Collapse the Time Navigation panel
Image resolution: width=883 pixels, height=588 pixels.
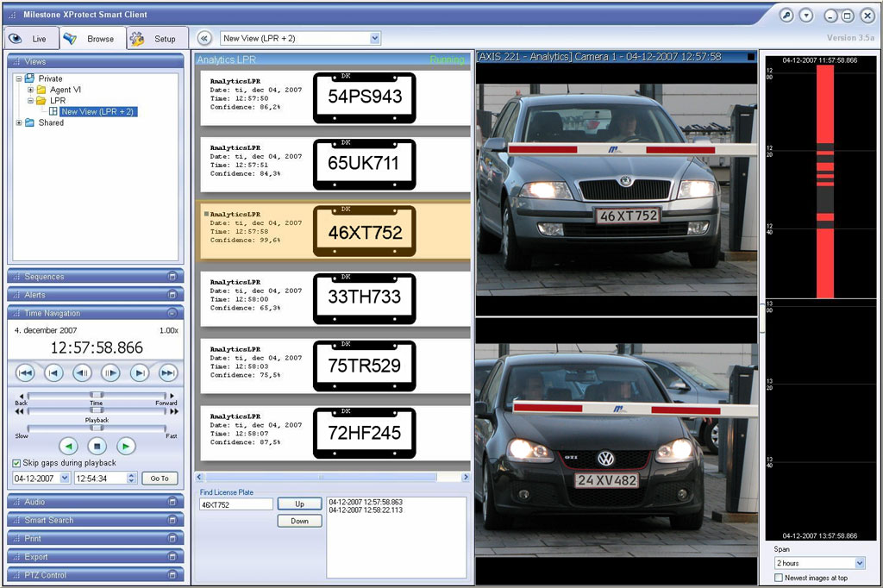[172, 313]
